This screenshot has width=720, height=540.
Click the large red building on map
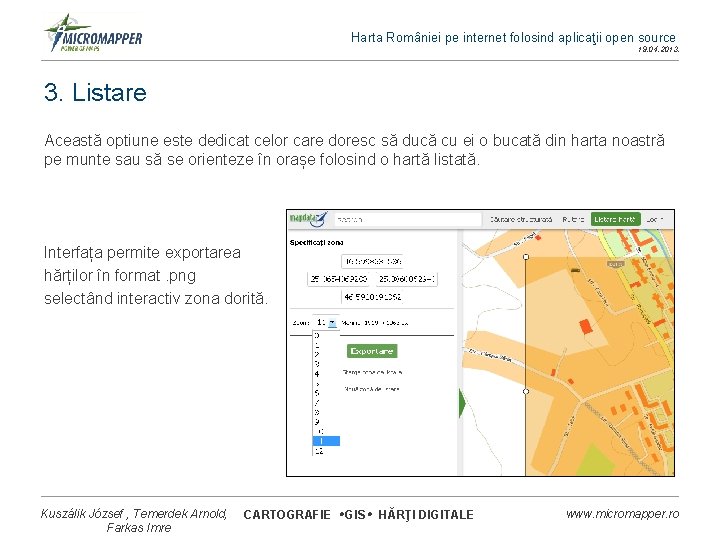[x=585, y=327]
